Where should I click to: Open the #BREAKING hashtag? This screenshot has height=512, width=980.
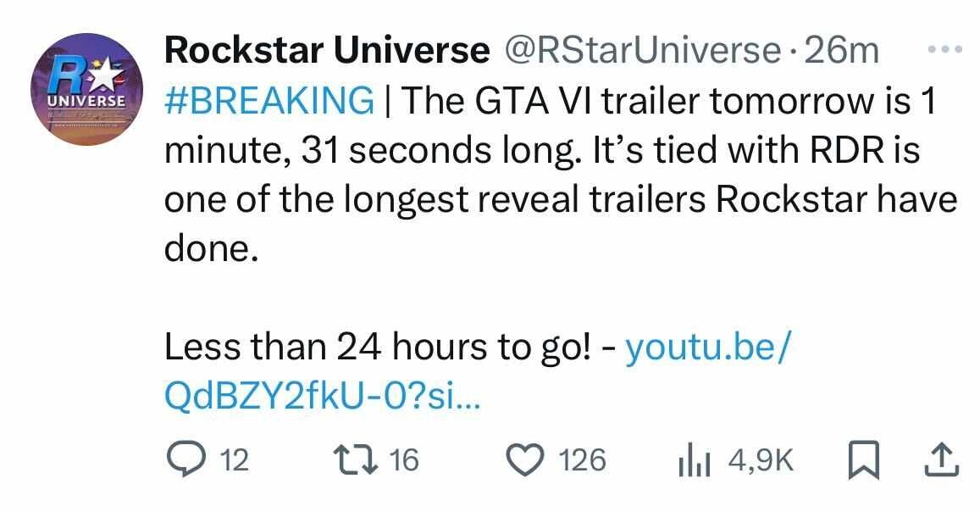click(269, 101)
